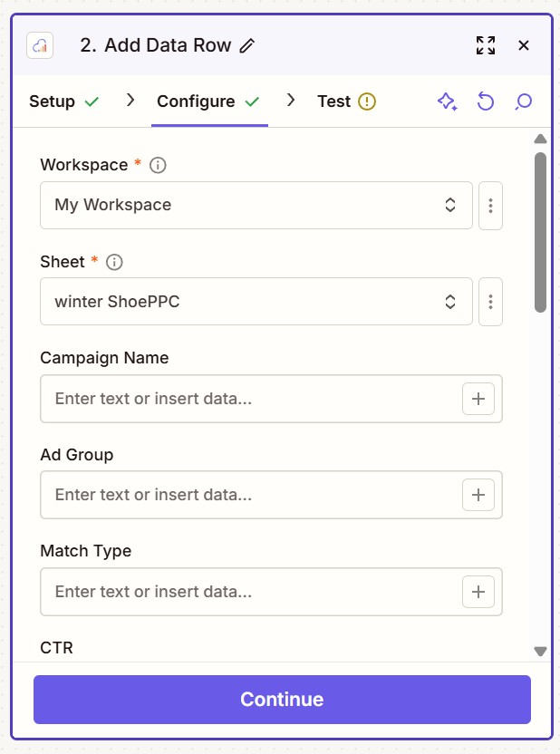
Task: Open the comment bubble icon
Action: tap(524, 101)
